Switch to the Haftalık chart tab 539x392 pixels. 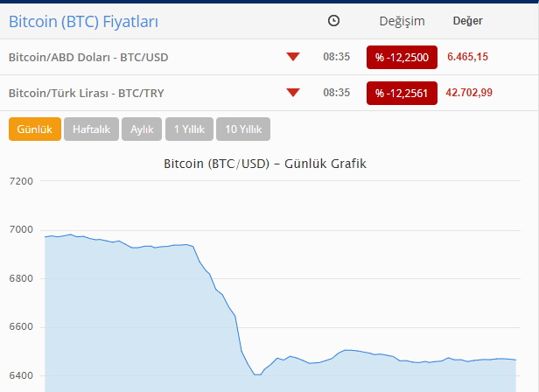point(91,129)
